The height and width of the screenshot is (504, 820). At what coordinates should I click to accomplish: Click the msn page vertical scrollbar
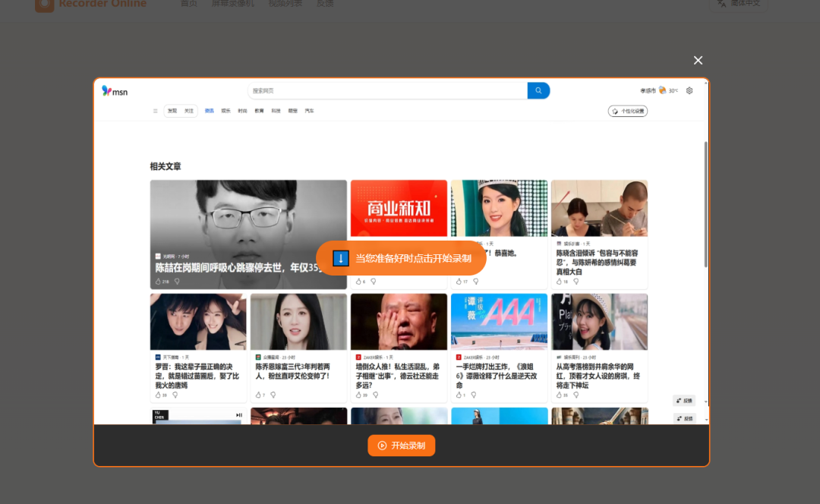[705, 204]
